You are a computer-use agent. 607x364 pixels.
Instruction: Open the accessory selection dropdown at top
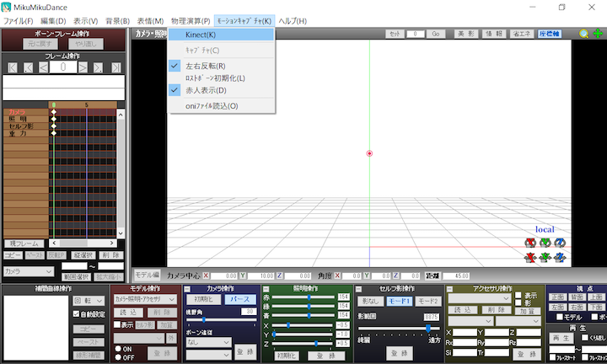pos(479,298)
